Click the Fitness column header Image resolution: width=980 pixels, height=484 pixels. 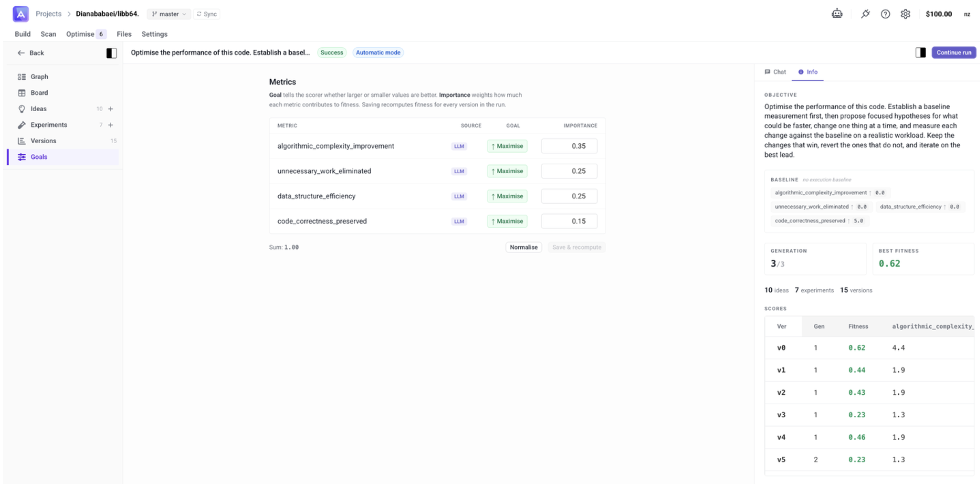(x=858, y=326)
